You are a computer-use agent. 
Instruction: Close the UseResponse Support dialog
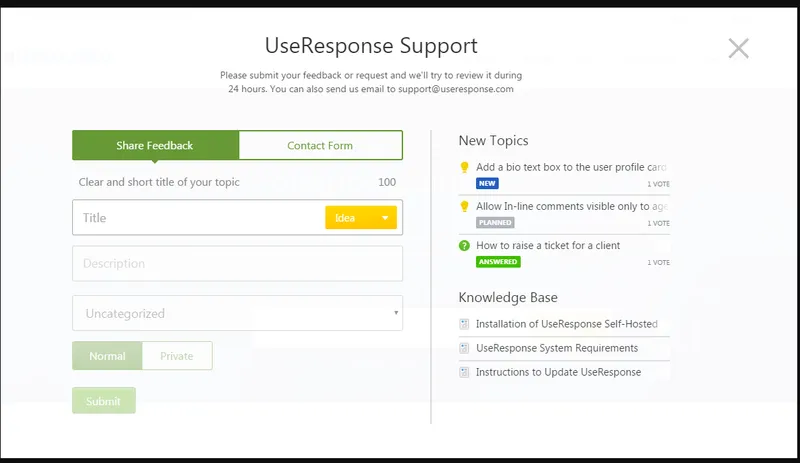(738, 48)
